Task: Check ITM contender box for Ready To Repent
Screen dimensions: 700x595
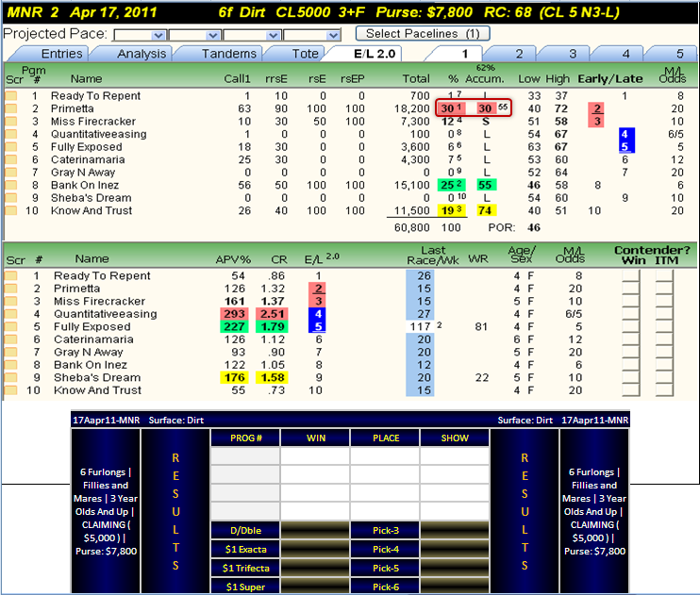Action: [x=664, y=275]
